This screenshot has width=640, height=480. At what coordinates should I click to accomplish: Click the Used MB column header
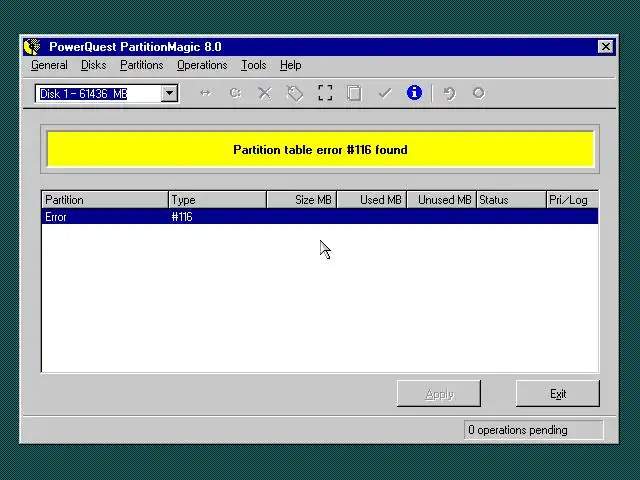(372, 200)
